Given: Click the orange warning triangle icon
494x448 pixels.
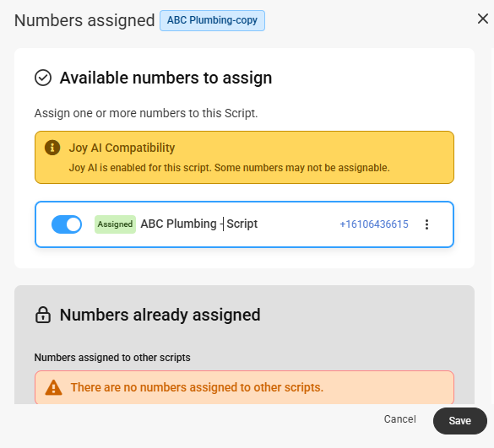Looking at the screenshot, I should coord(53,387).
